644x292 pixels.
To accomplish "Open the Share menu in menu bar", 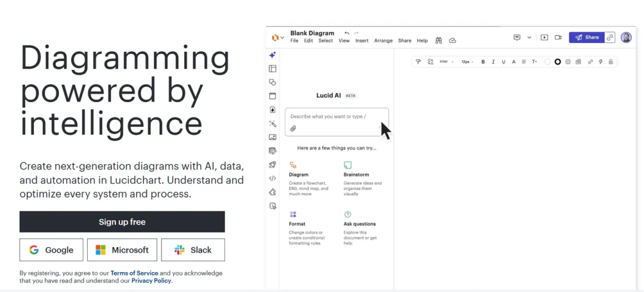I will coord(404,41).
